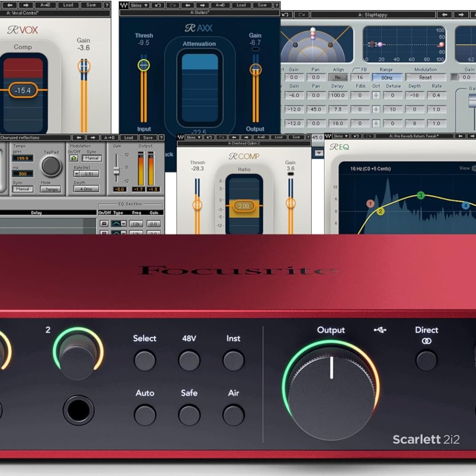
Task: Open the Skins dropdown in REQ toolbar
Action: pos(341,136)
